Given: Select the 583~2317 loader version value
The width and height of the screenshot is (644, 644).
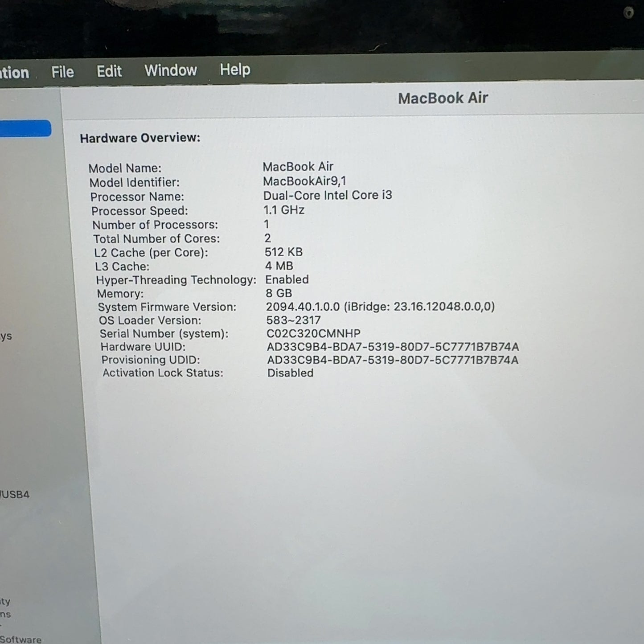Looking at the screenshot, I should click(293, 320).
